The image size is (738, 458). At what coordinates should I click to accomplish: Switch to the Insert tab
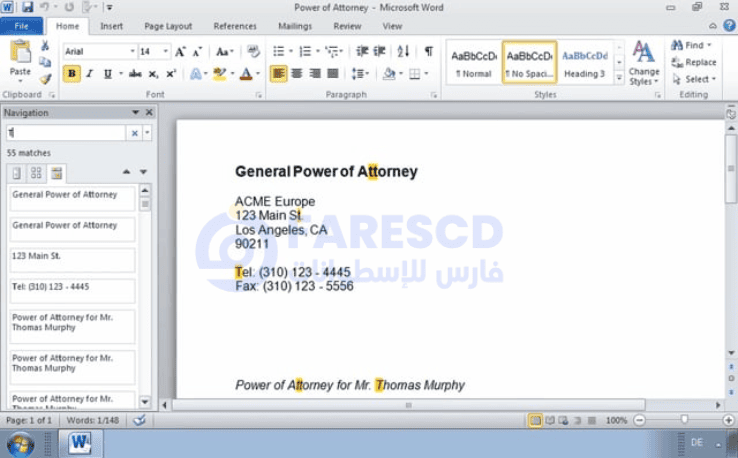coord(112,26)
